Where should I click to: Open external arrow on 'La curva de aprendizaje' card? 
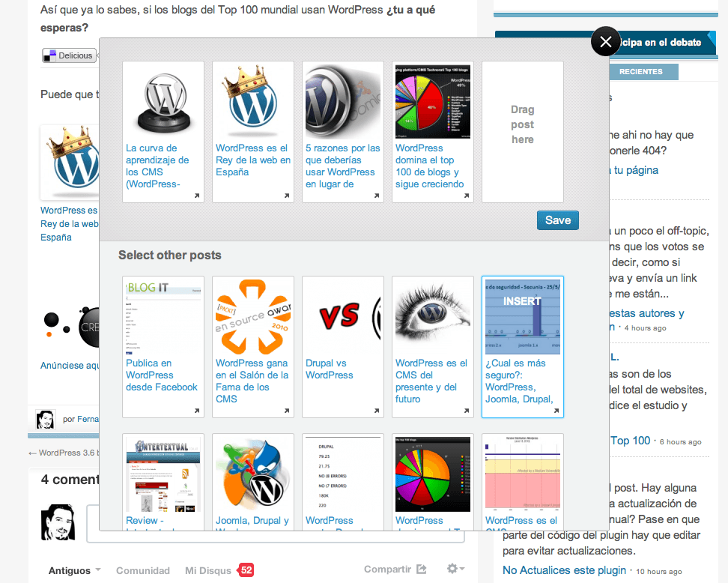tap(197, 196)
